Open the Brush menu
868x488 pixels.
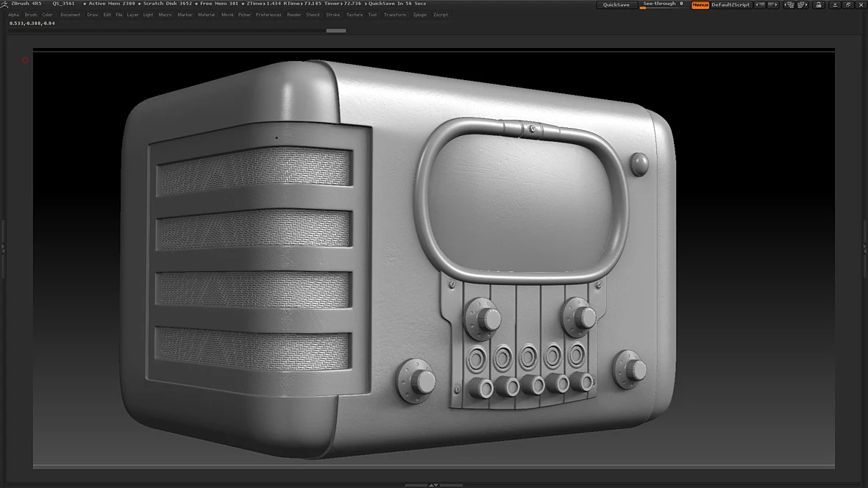31,15
